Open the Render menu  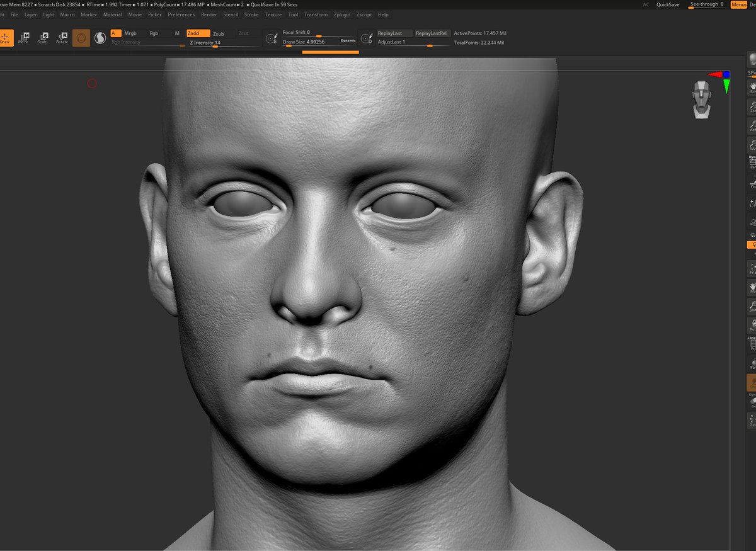(209, 14)
